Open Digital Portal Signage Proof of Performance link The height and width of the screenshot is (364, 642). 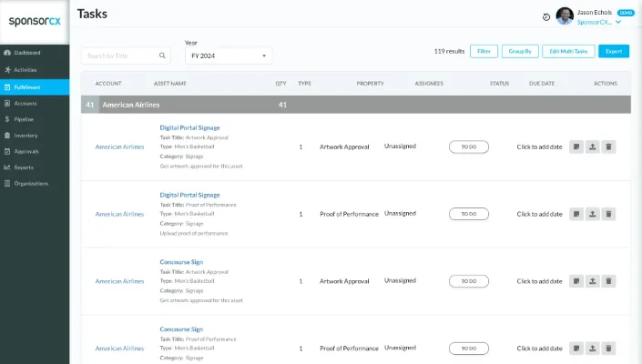point(189,195)
